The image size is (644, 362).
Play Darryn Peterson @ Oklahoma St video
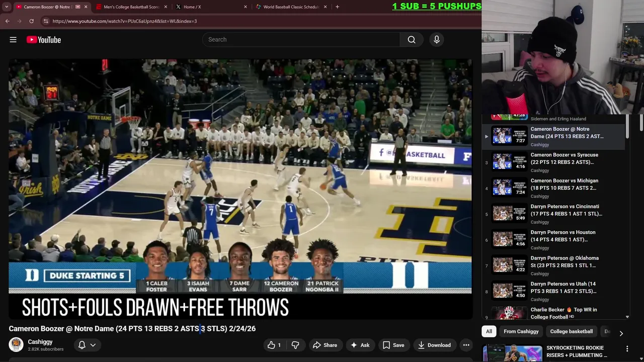coord(553,265)
